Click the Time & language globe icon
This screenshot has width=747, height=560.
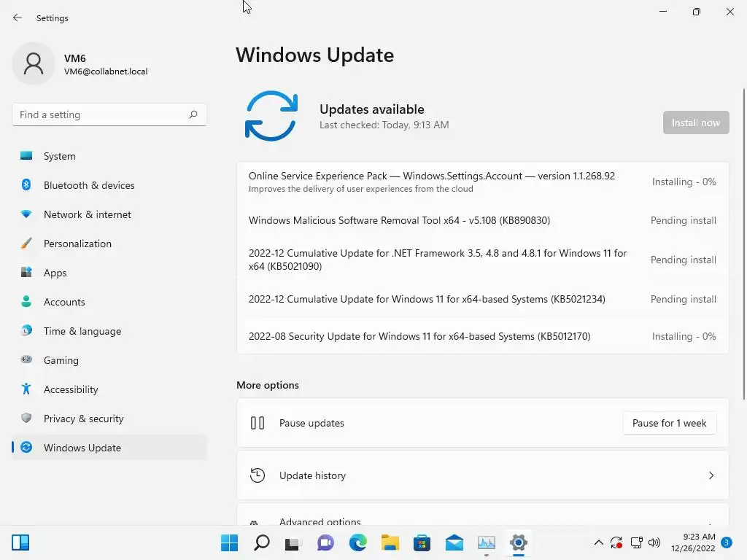[x=26, y=330]
